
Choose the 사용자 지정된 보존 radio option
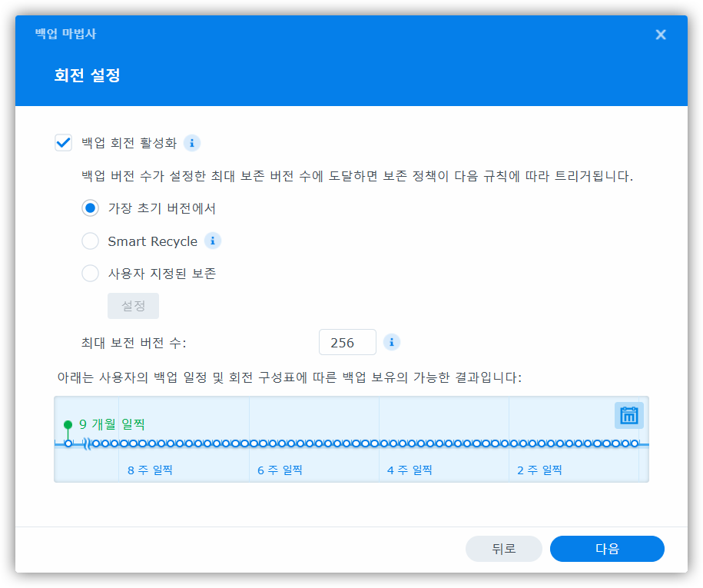[91, 274]
